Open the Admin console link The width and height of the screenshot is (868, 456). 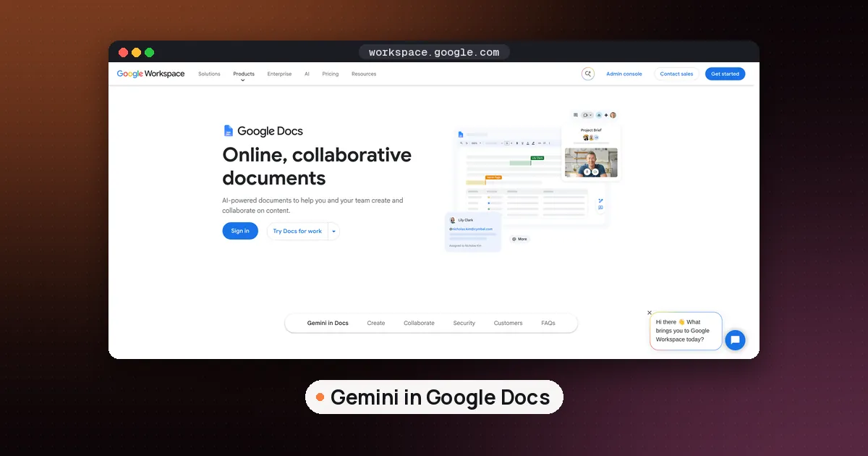click(x=624, y=74)
